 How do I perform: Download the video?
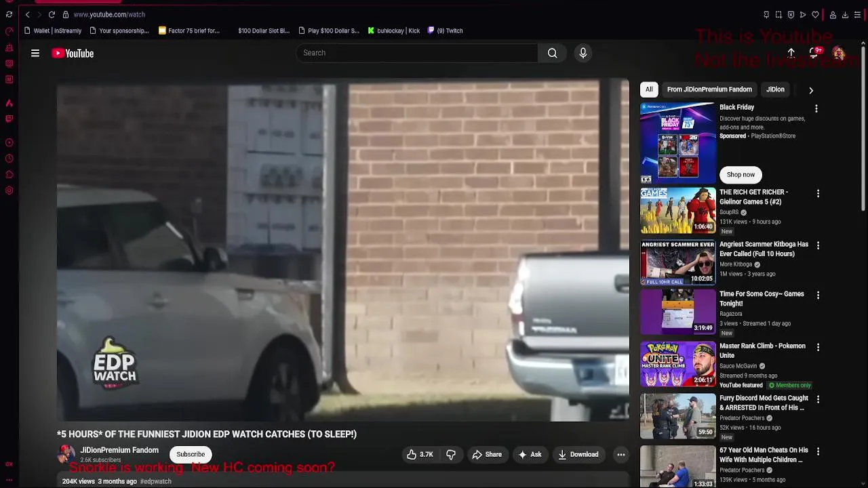point(578,455)
